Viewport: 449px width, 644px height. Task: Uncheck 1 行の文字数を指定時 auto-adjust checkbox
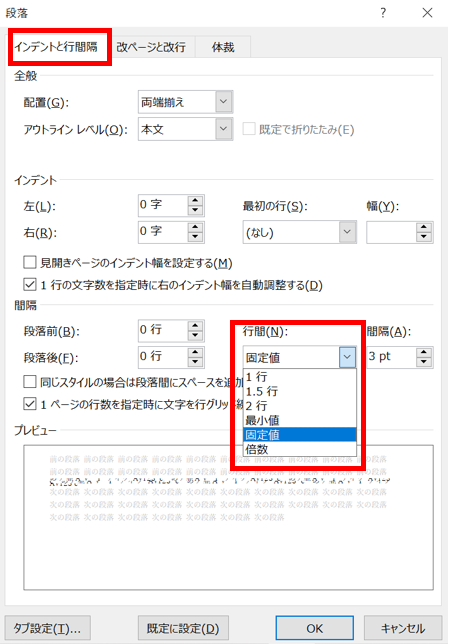[x=30, y=284]
